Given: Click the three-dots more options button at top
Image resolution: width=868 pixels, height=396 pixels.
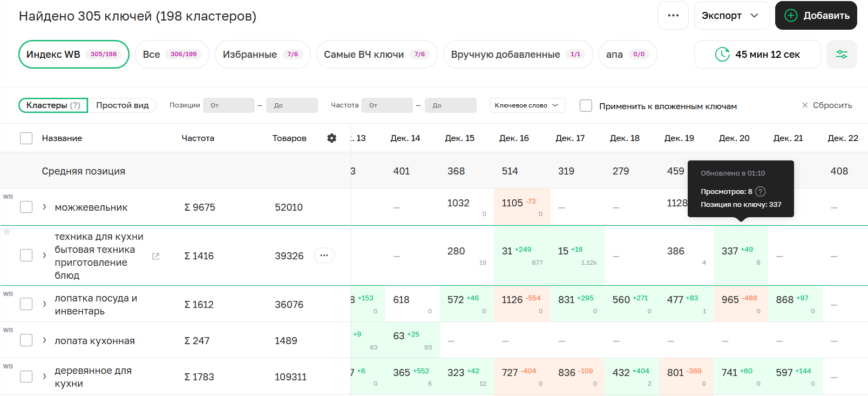Looking at the screenshot, I should point(673,16).
